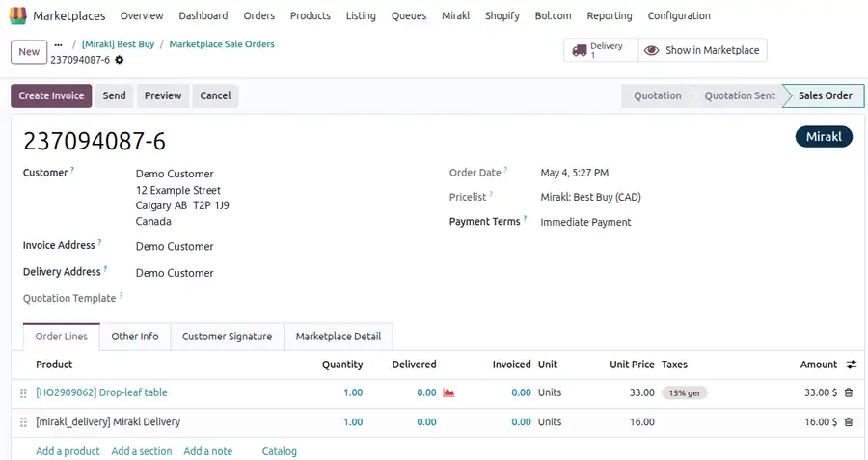Go to Marketplace Sale Orders breadcrumb
This screenshot has height=460, width=868.
click(x=222, y=44)
